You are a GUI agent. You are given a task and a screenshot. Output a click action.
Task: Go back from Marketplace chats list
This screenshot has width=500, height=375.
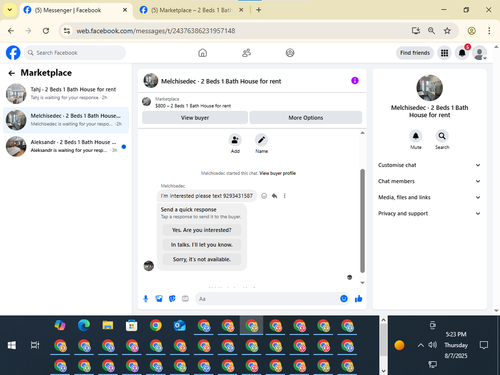(12, 73)
